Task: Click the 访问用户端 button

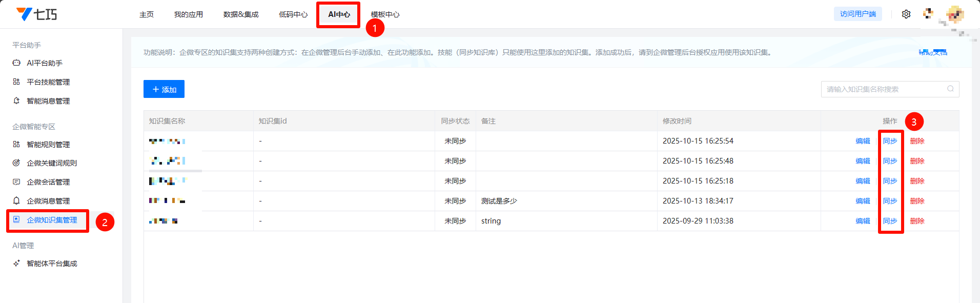Action: coord(857,14)
